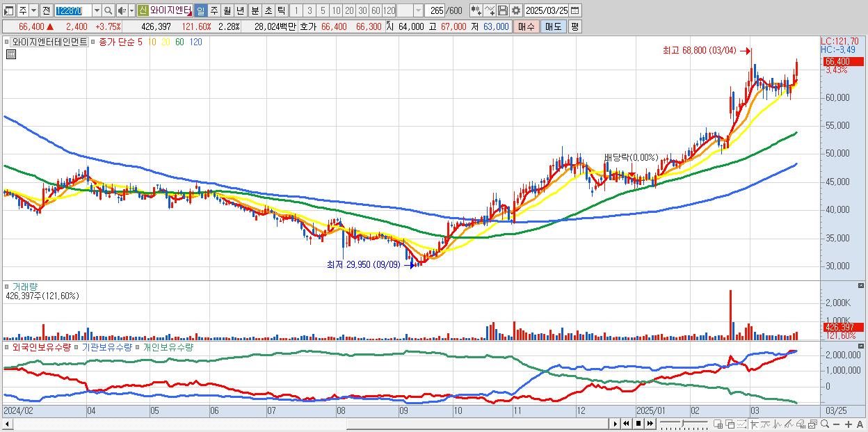Click the plus zoom-in icon at bottom right
This screenshot has height=432, width=868.
tap(848, 424)
